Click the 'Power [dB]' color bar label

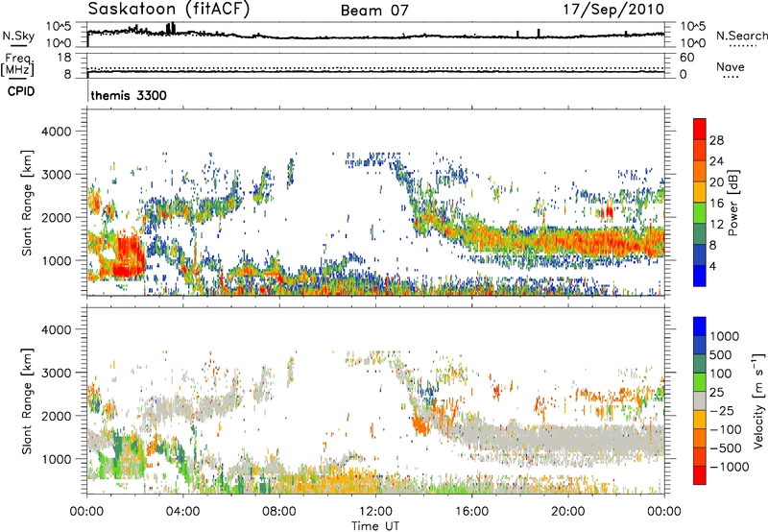coord(732,203)
